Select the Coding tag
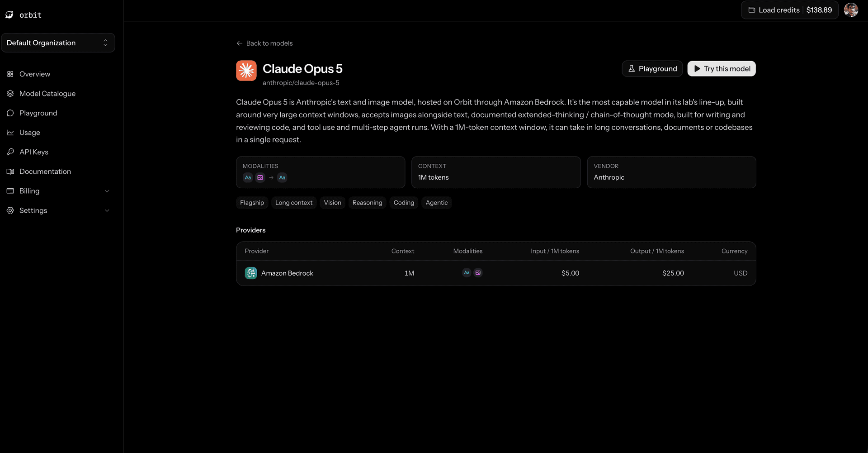The width and height of the screenshot is (868, 453). tap(404, 203)
